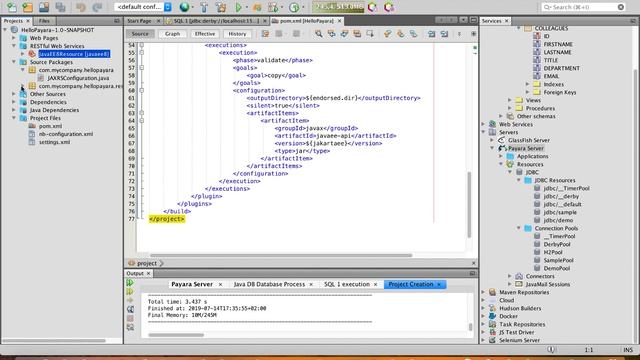Click the project breadcrumb below editor
The height and width of the screenshot is (360, 640).
[147, 263]
